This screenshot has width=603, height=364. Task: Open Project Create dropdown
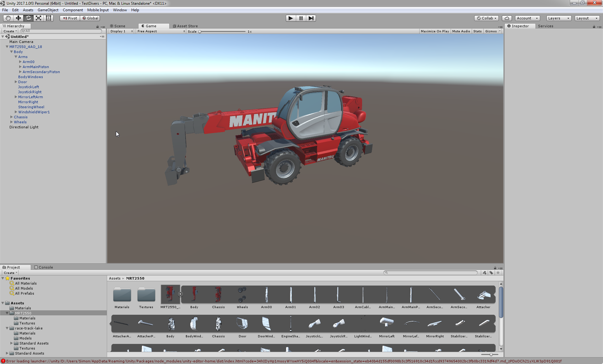tap(10, 273)
